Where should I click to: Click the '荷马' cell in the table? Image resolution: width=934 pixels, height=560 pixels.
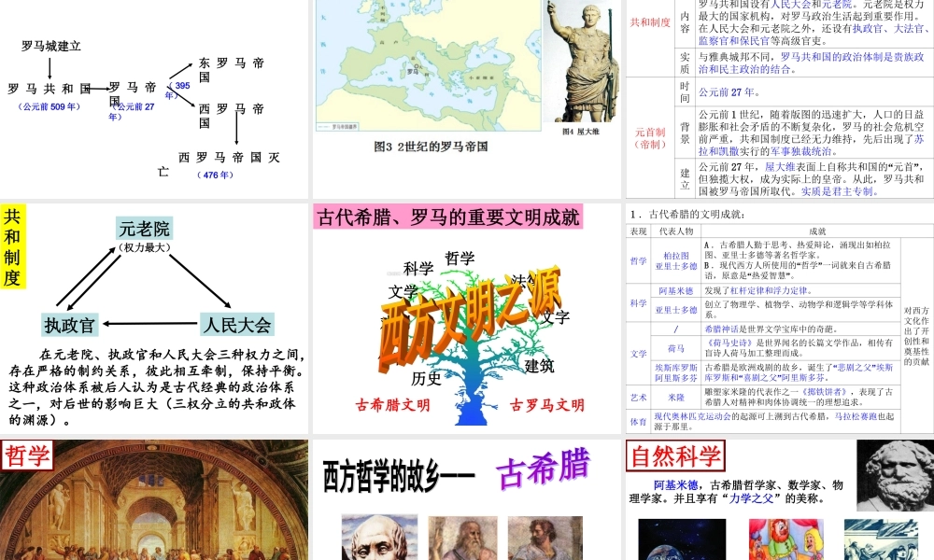[x=676, y=348]
